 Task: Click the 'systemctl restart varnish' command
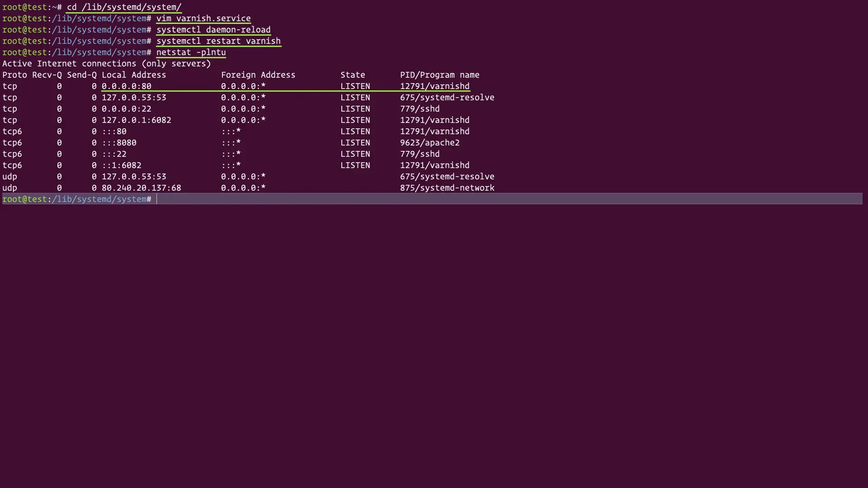(218, 41)
